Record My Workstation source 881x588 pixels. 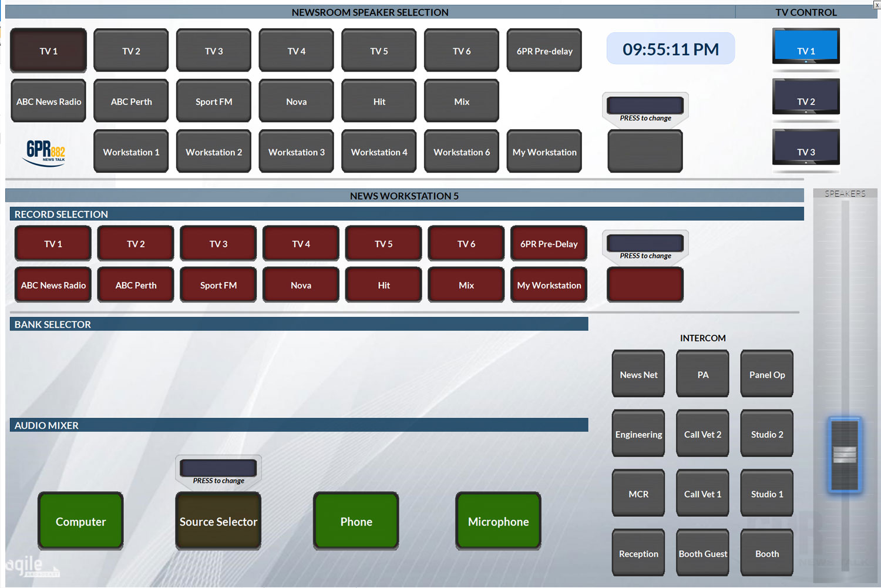pyautogui.click(x=549, y=285)
